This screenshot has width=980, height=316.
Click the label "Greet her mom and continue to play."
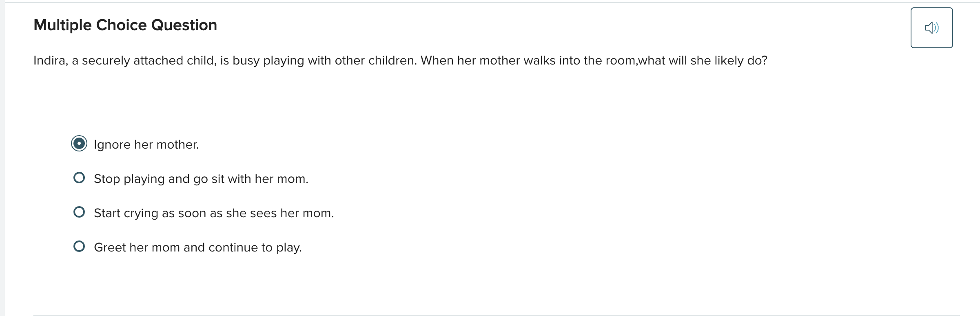coord(198,247)
